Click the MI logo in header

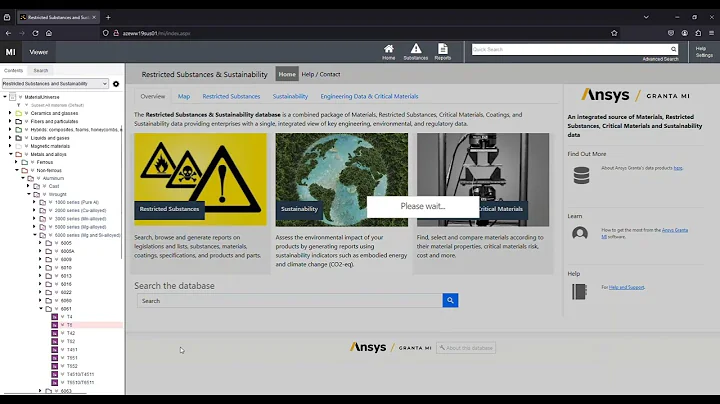click(11, 52)
